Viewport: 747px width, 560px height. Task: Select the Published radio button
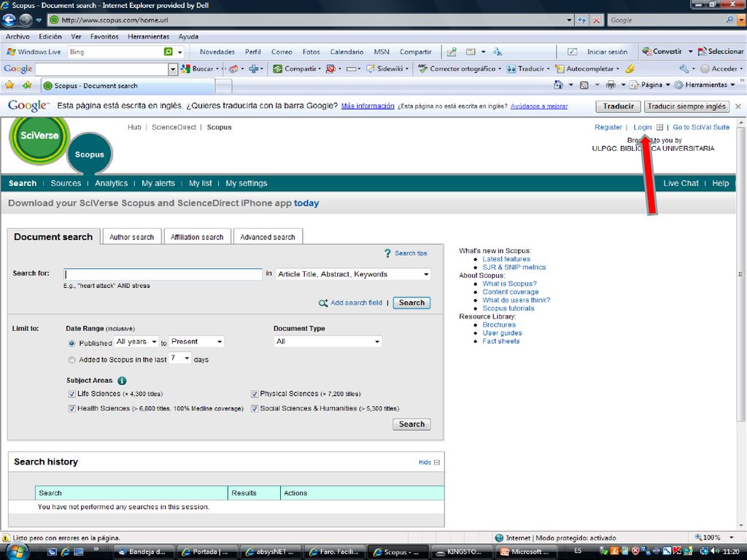coord(72,343)
